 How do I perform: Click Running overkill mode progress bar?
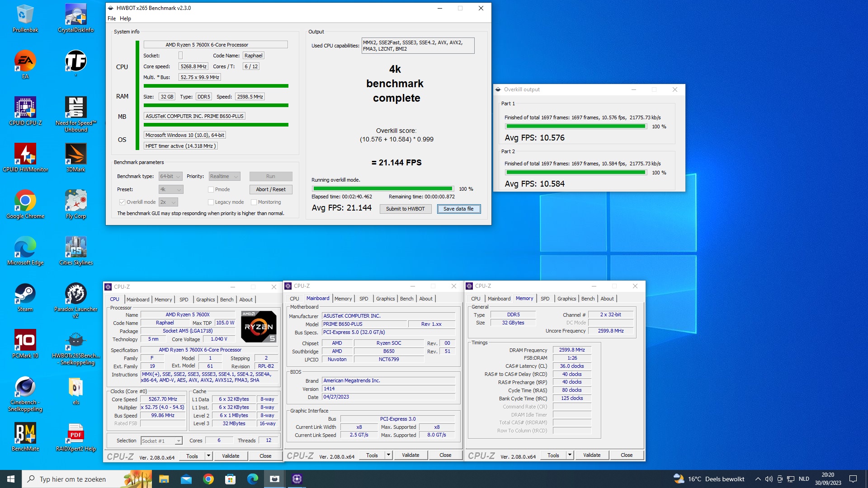coord(383,189)
